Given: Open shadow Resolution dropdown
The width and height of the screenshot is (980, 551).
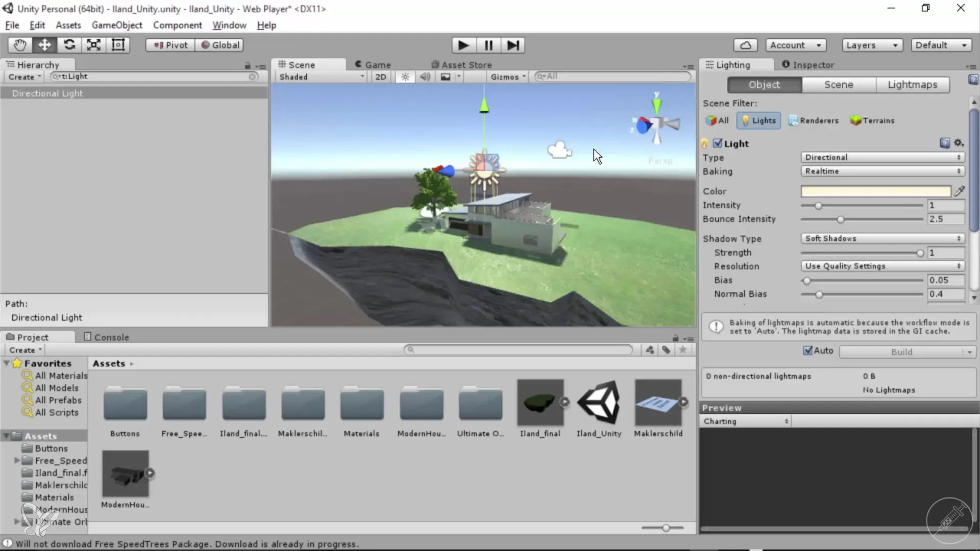Looking at the screenshot, I should [883, 266].
